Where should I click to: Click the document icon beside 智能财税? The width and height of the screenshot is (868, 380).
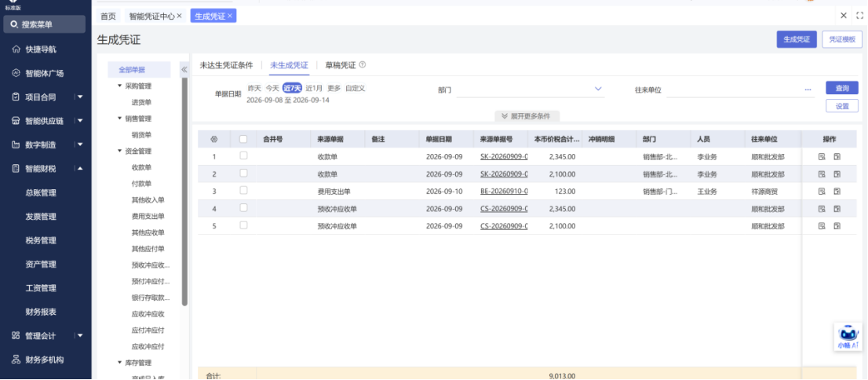[x=16, y=168]
